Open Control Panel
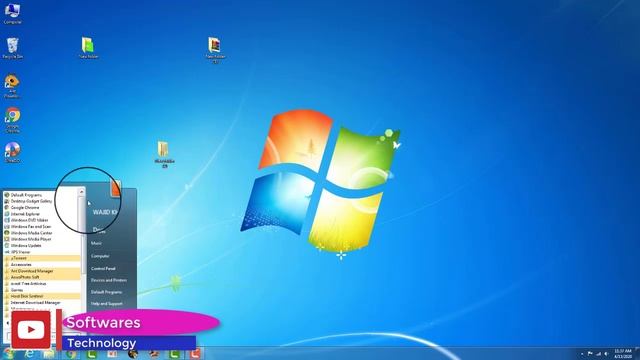The width and height of the screenshot is (640, 360). (x=103, y=269)
